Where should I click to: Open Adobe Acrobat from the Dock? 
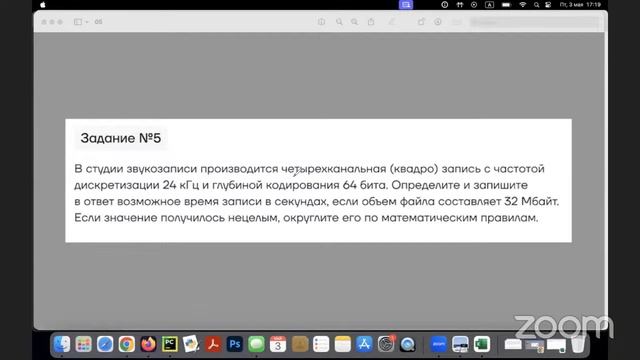click(213, 344)
